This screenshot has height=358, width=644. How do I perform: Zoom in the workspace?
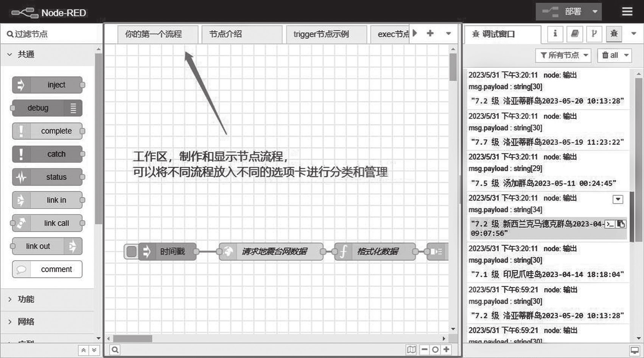point(446,350)
